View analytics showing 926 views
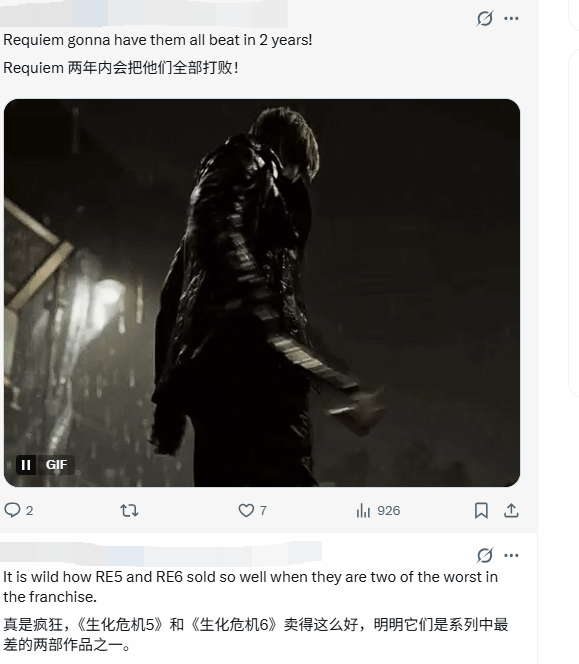The height and width of the screenshot is (664, 579). click(x=378, y=510)
